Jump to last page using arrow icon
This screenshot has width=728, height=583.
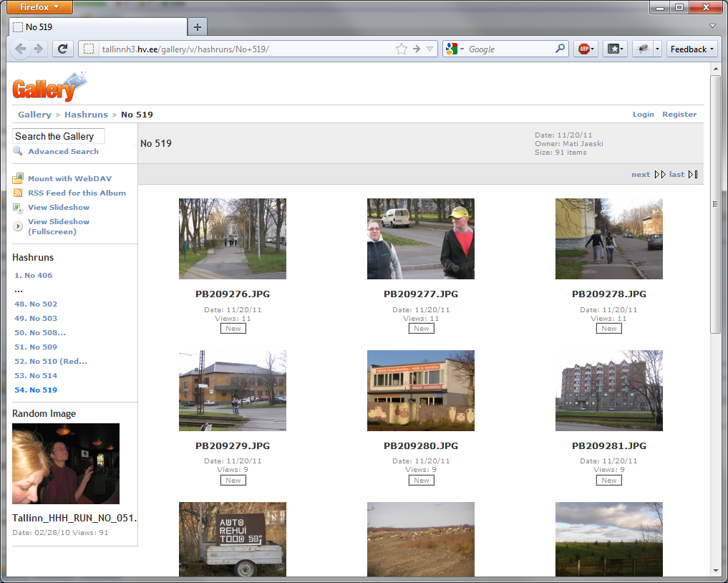point(692,174)
